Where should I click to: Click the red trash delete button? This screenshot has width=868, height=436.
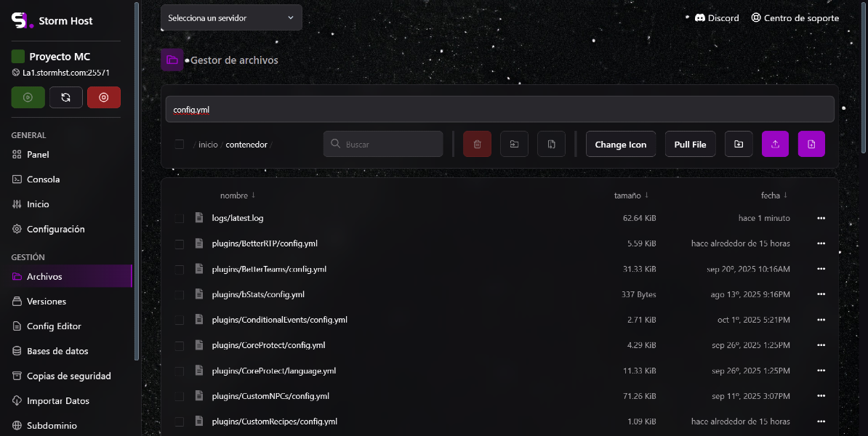[477, 144]
